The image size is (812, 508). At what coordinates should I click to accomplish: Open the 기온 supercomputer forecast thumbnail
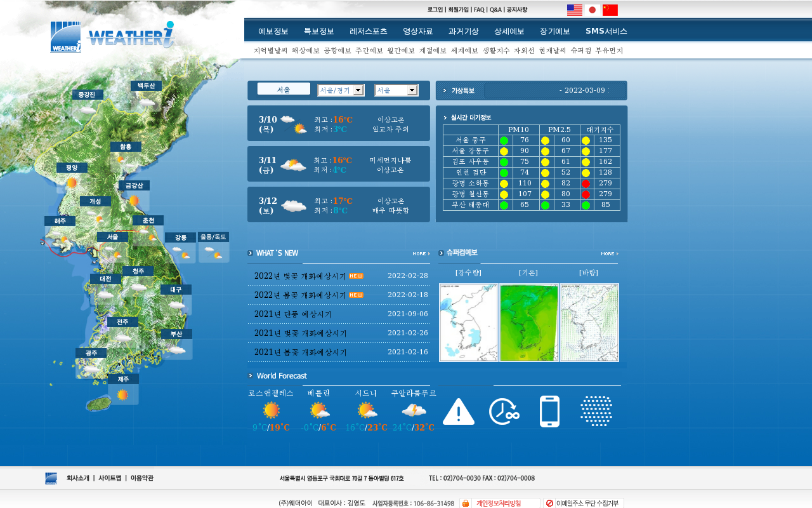tap(528, 323)
